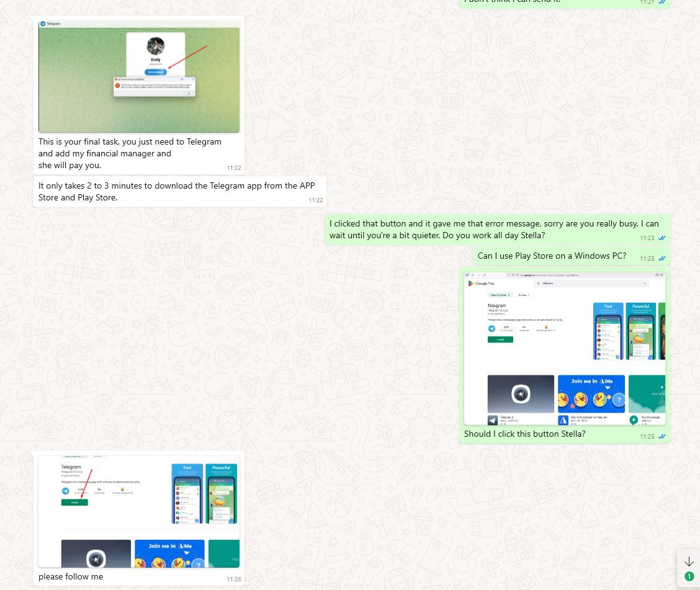Click Emily's avatar in the Telegram screenshot
Viewport: 700px width, 590px height.
tap(155, 47)
